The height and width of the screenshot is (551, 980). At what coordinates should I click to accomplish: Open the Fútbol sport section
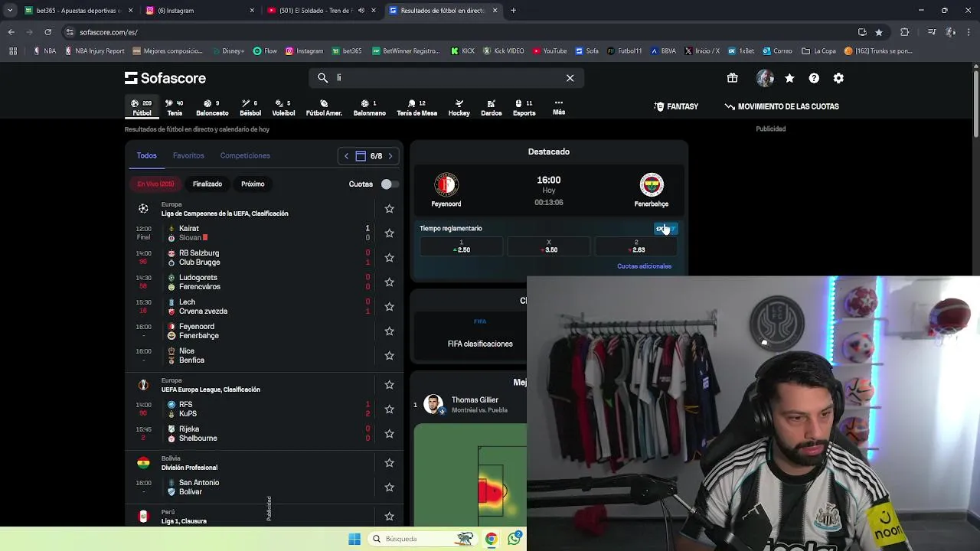pos(142,107)
